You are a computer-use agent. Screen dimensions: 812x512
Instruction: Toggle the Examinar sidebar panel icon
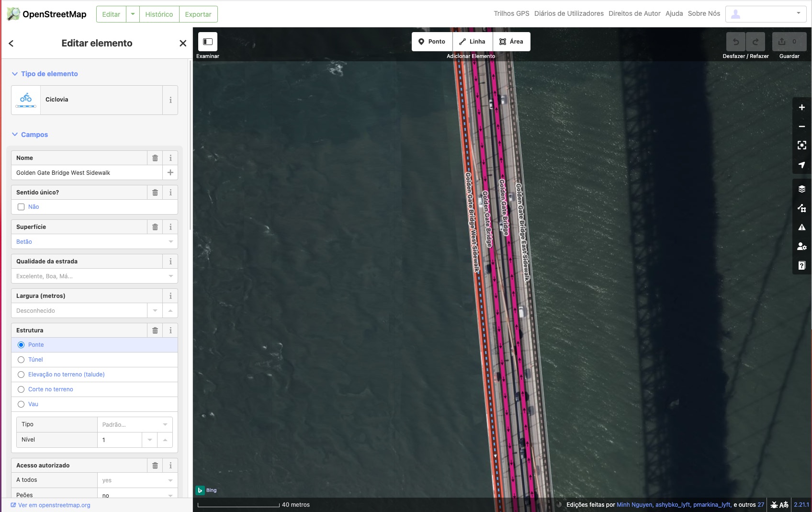[x=208, y=42]
